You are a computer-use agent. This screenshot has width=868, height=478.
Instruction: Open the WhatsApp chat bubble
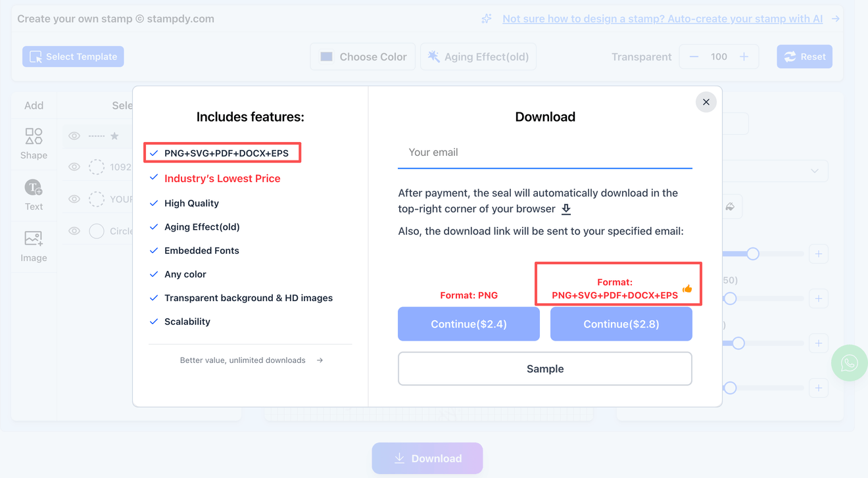point(850,362)
